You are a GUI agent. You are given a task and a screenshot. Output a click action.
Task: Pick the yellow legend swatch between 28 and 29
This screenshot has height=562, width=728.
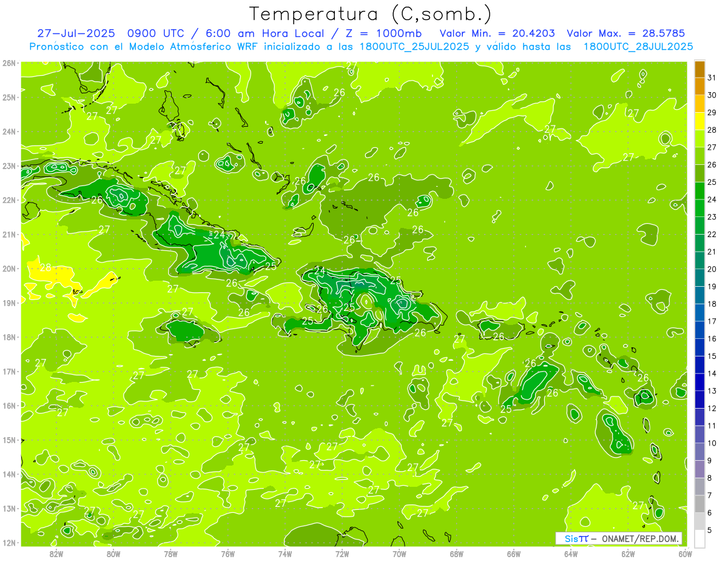(699, 121)
